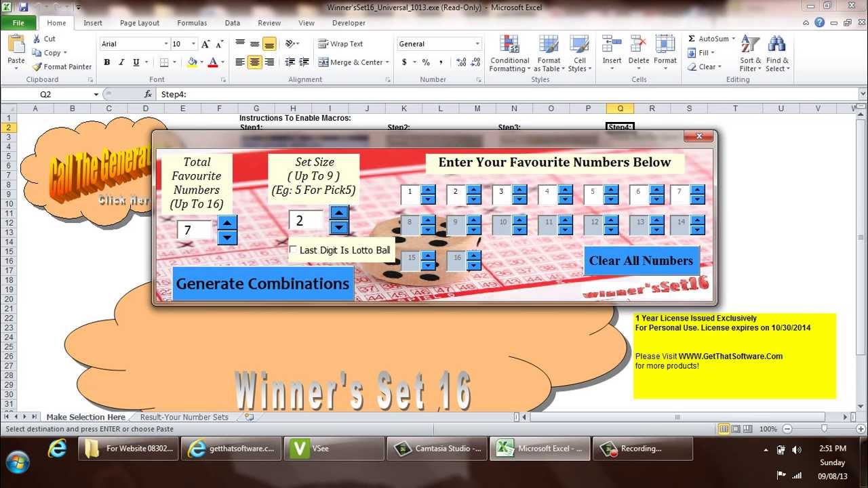Open Internet Explorer from the taskbar
Viewport: 868px width, 488px height.
(x=58, y=449)
